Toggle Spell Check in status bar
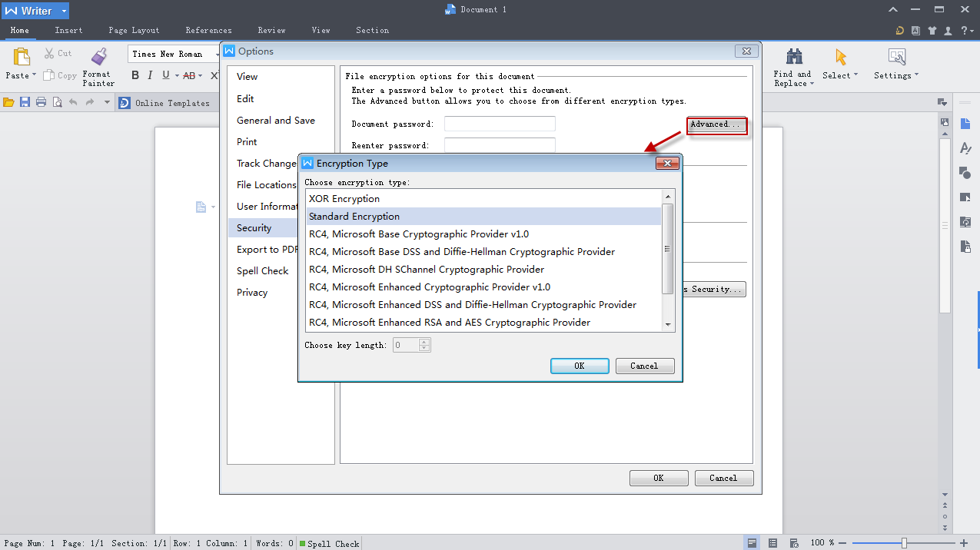The width and height of the screenshot is (980, 550). (329, 544)
